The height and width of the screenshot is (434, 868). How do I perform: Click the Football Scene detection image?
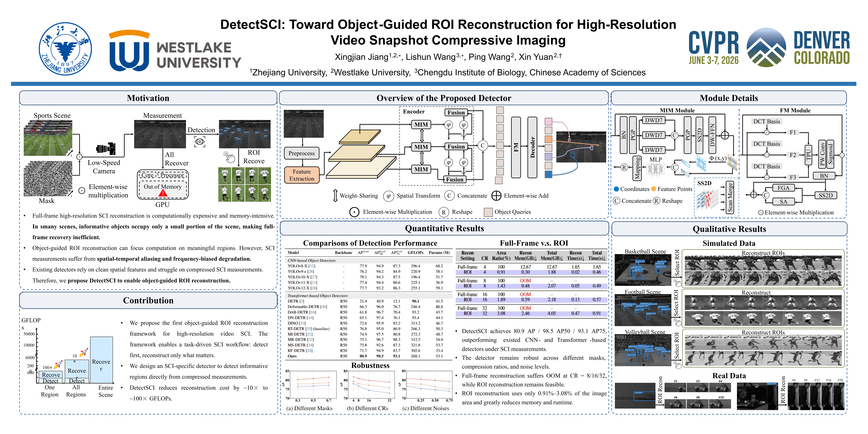pyautogui.click(x=643, y=310)
